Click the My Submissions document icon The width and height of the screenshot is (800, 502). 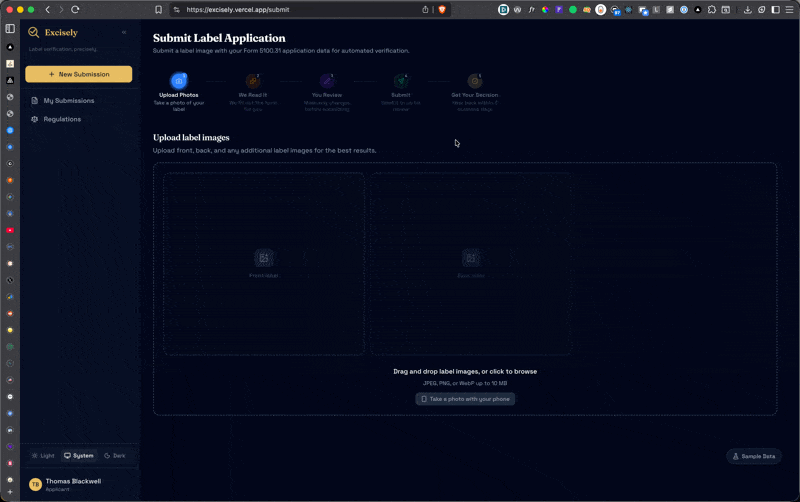pyautogui.click(x=35, y=101)
